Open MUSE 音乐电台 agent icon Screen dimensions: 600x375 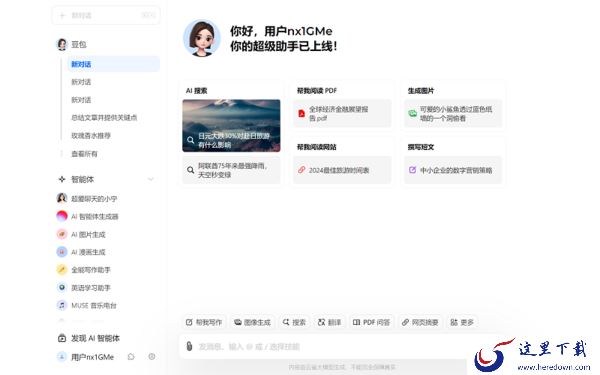(x=62, y=305)
